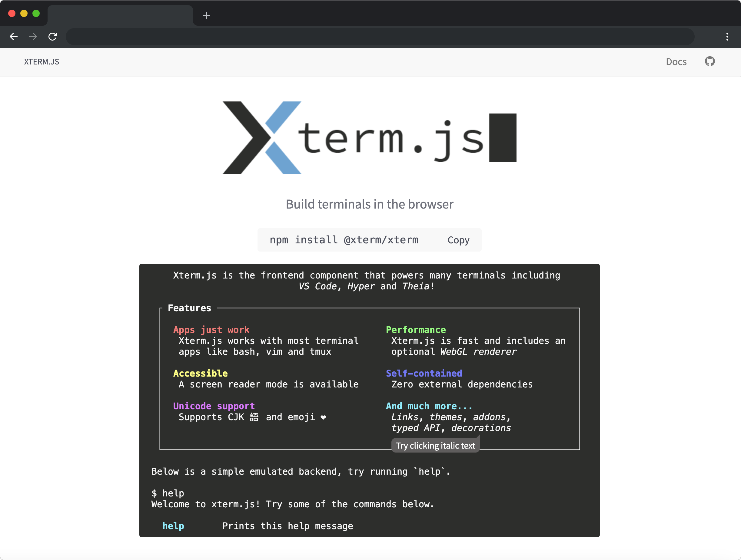Click the red close window button
This screenshot has height=560, width=741.
click(12, 13)
